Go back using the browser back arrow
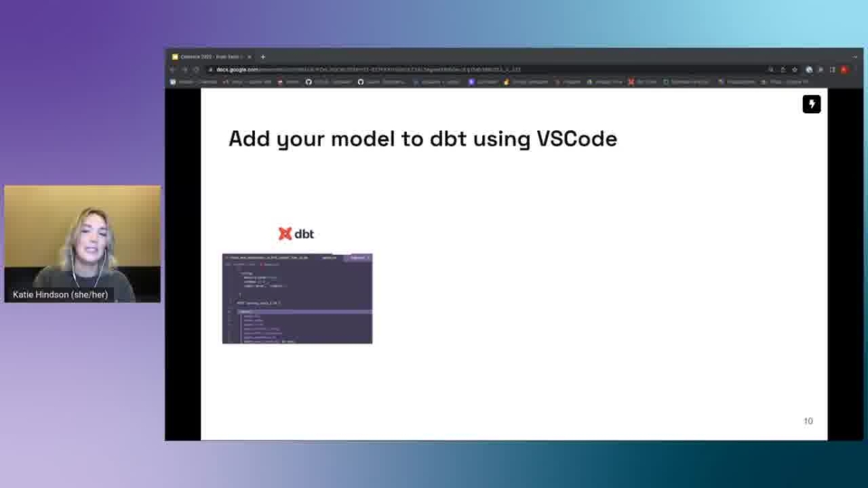The height and width of the screenshot is (488, 868). coord(173,70)
